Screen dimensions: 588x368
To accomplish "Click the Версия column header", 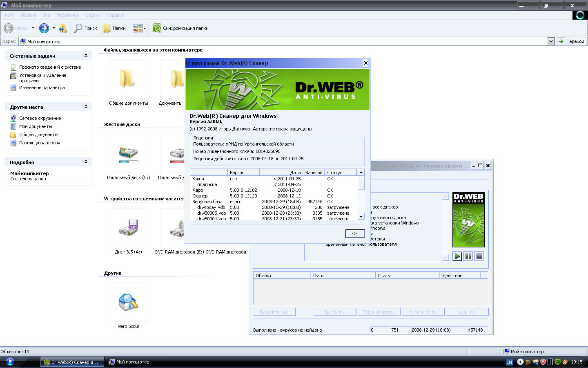I will (x=243, y=172).
